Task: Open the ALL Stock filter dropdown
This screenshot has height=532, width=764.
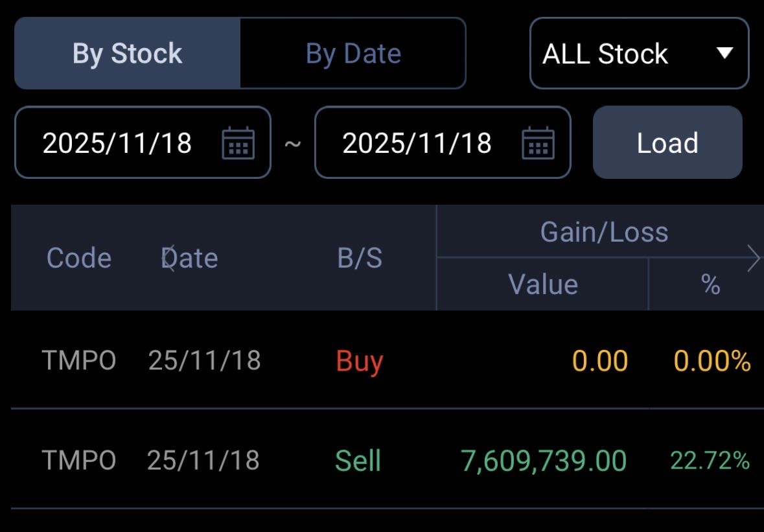Action: [x=638, y=53]
